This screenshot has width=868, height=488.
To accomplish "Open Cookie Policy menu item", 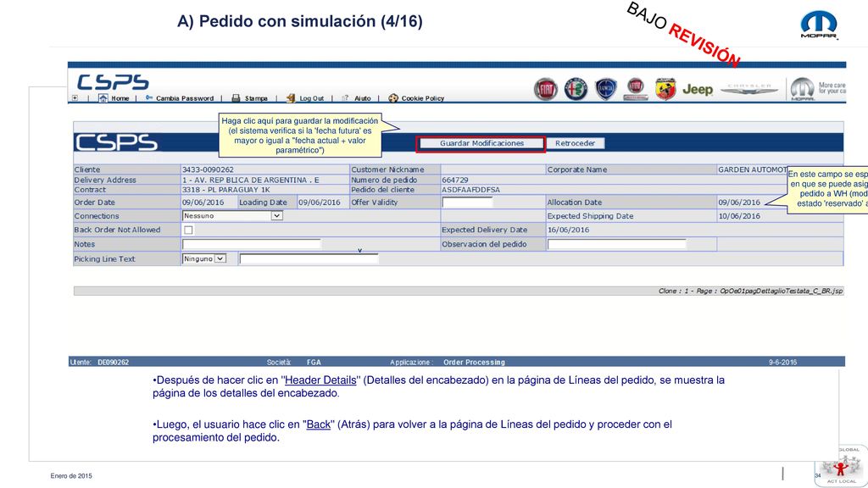I will [423, 98].
